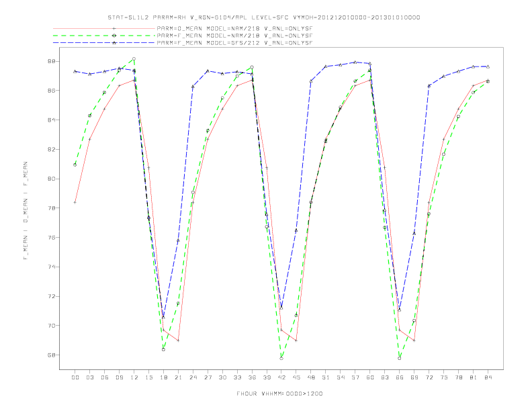
Task: Click y-axis tick value 76
Action: 51,237
